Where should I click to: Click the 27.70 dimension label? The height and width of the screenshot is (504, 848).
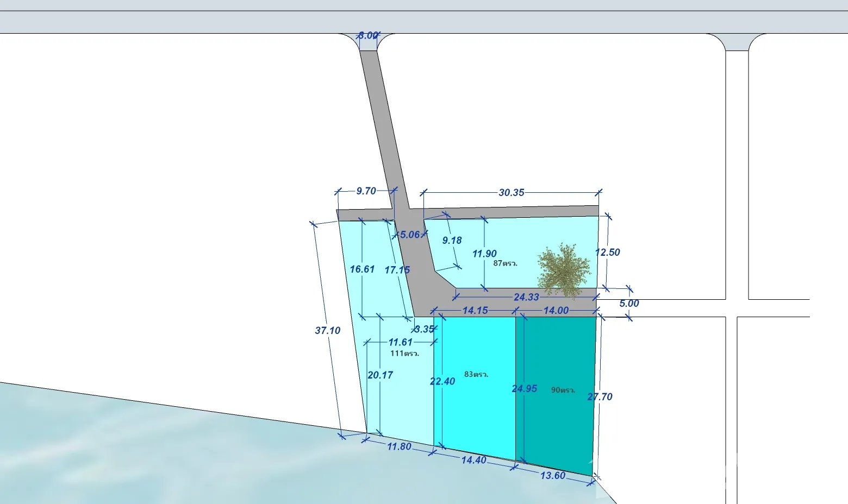click(600, 397)
